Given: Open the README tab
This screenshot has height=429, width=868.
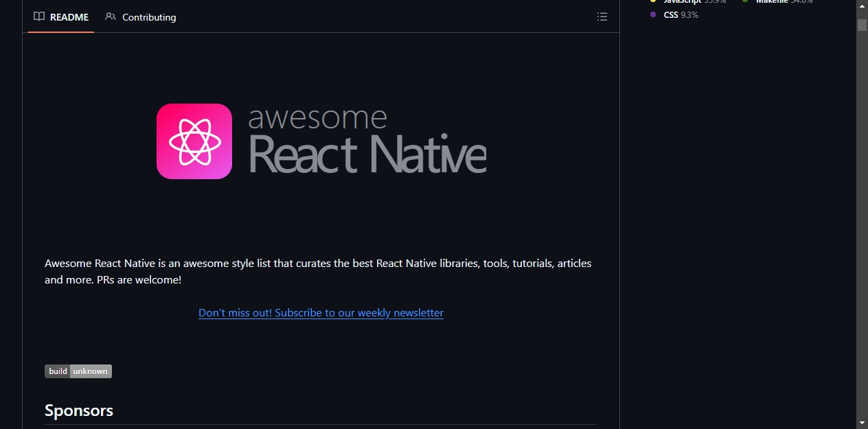Looking at the screenshot, I should coord(61,17).
